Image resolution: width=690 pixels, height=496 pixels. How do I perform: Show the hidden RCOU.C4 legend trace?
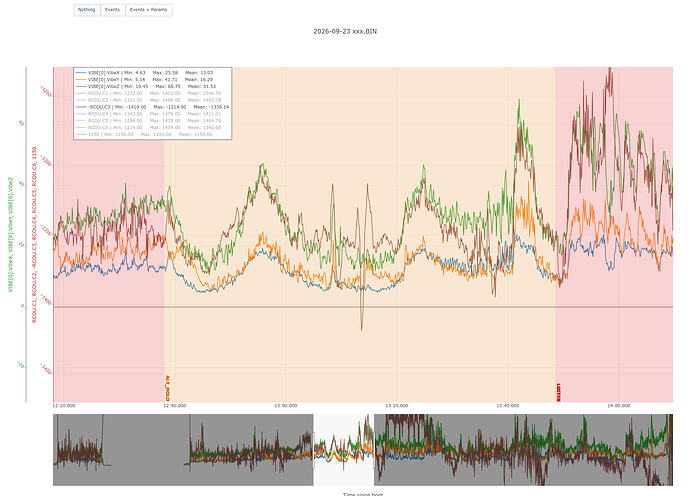(148, 114)
